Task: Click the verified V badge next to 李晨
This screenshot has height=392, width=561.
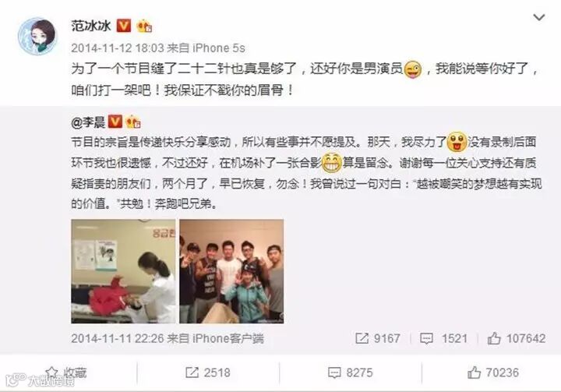Action: click(115, 122)
